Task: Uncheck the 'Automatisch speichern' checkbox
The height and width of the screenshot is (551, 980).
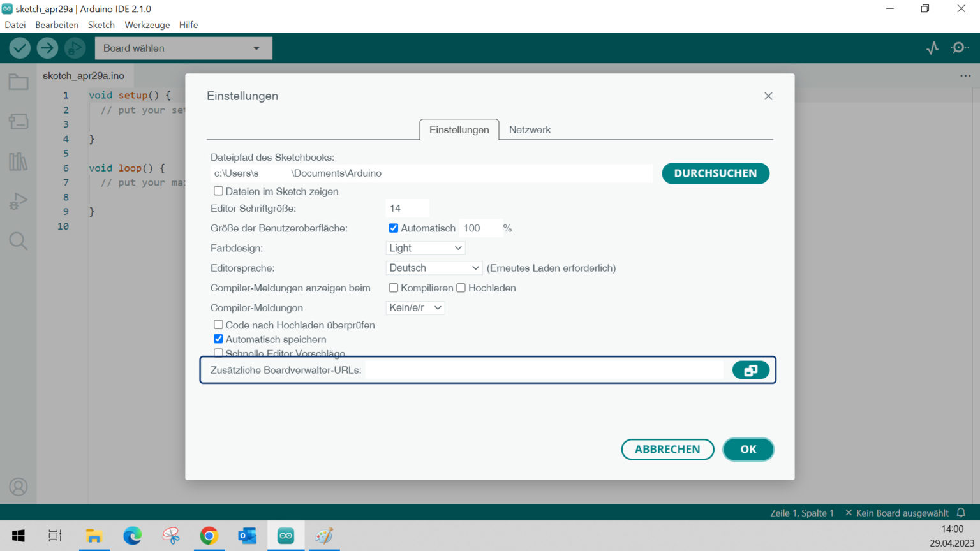Action: (x=218, y=339)
